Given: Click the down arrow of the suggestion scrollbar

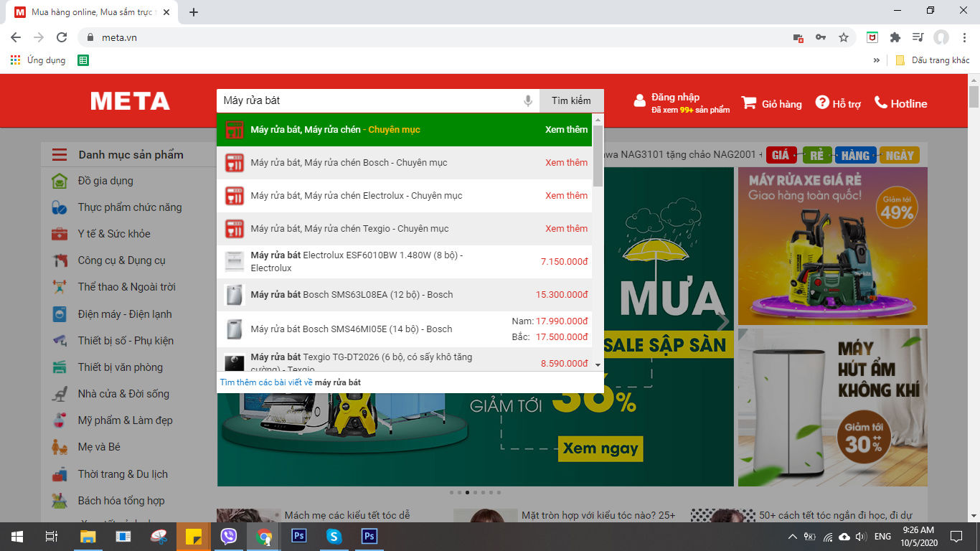Looking at the screenshot, I should click(x=598, y=364).
